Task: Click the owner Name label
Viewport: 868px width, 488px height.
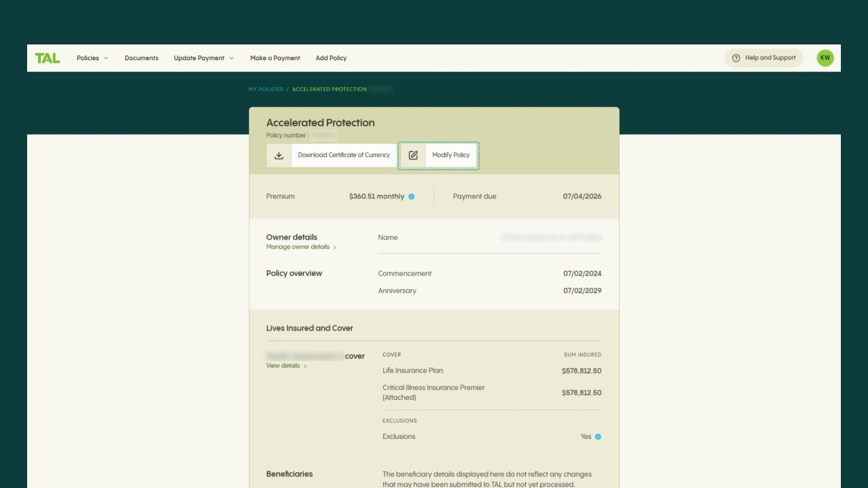Action: (x=388, y=237)
